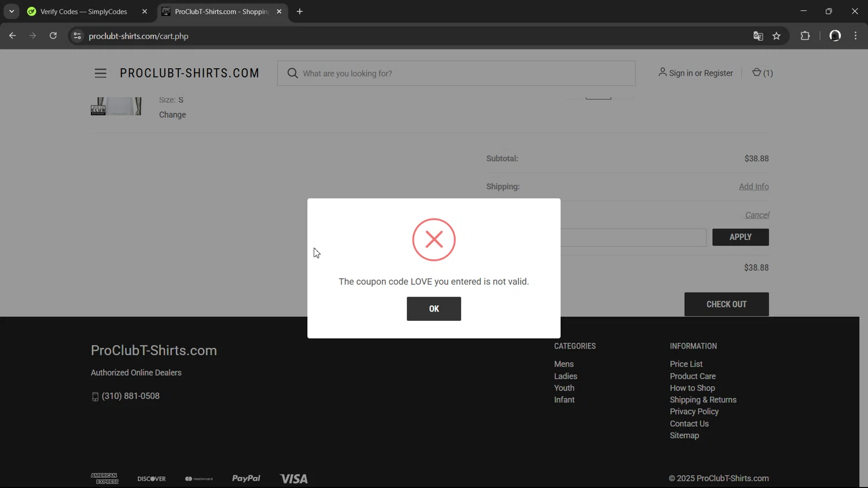Restore down the browser window

tap(829, 11)
